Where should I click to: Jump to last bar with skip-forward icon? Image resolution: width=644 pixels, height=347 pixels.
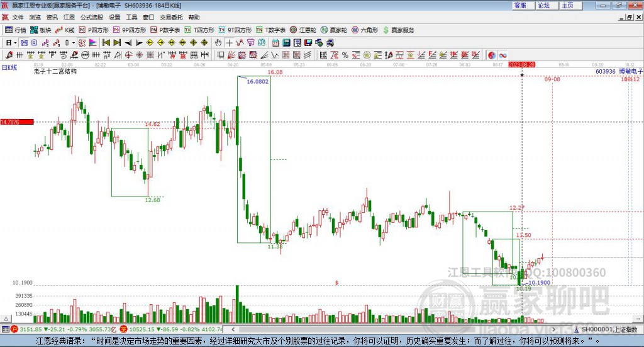click(117, 43)
